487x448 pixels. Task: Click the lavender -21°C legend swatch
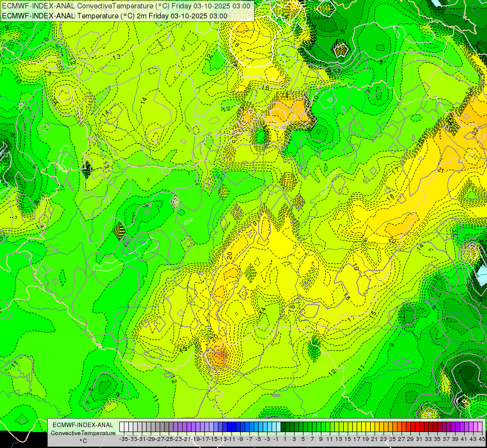coord(185,427)
